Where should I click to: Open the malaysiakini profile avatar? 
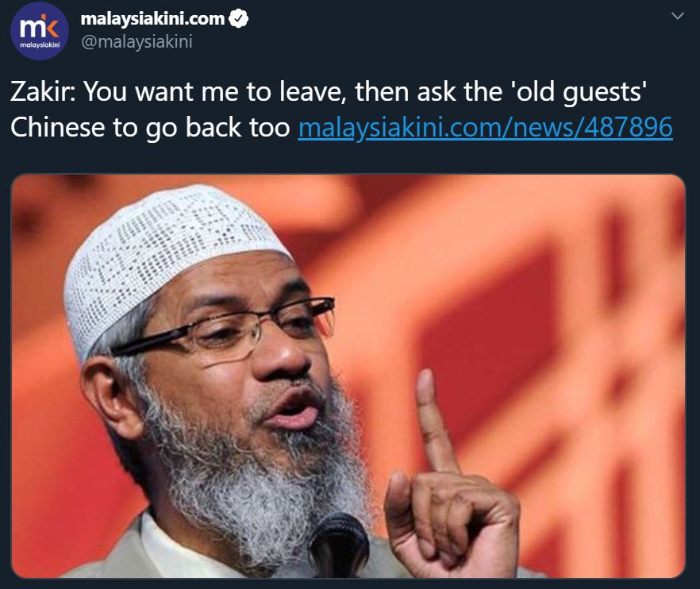(x=40, y=30)
